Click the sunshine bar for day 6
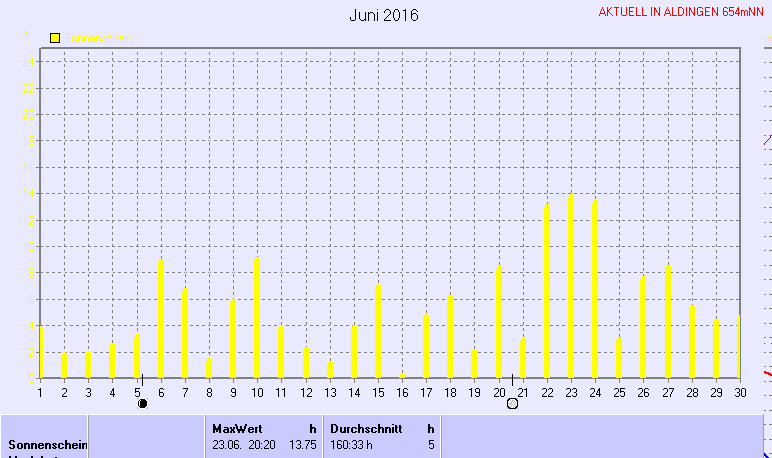Screen dimensions: 772x458 (161, 318)
